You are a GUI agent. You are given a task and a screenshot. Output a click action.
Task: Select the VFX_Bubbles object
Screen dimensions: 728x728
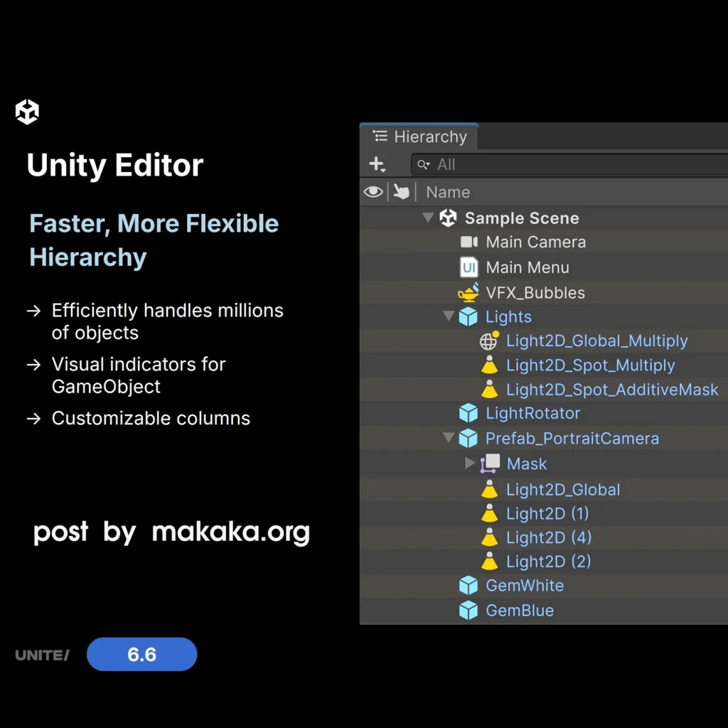pos(535,292)
